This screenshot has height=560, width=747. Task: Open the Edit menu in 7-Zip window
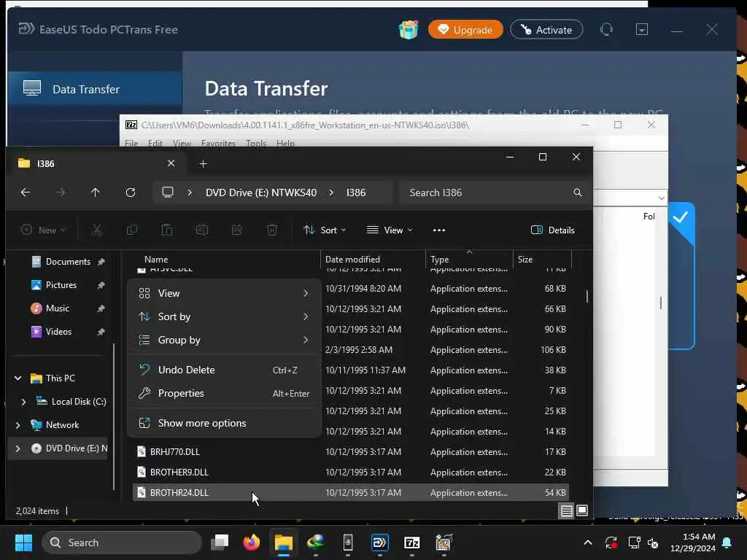[x=155, y=144]
